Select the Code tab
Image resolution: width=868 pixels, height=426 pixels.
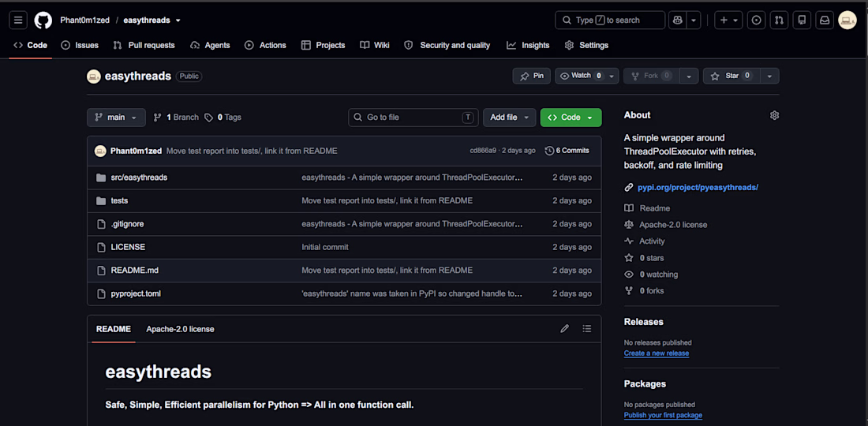click(x=31, y=46)
